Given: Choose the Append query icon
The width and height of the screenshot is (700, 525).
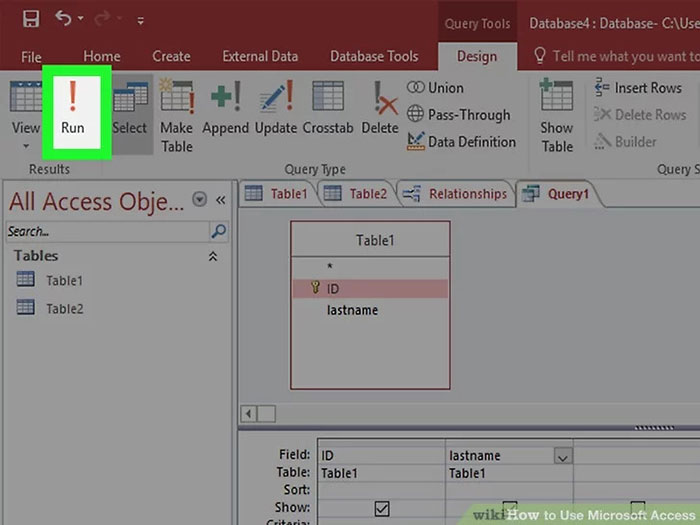Looking at the screenshot, I should [x=225, y=108].
